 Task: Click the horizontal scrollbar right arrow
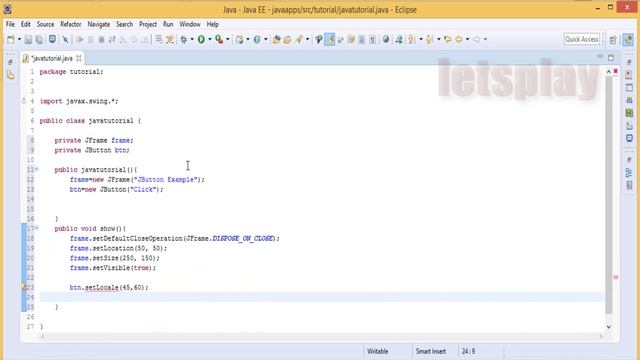pos(601,337)
